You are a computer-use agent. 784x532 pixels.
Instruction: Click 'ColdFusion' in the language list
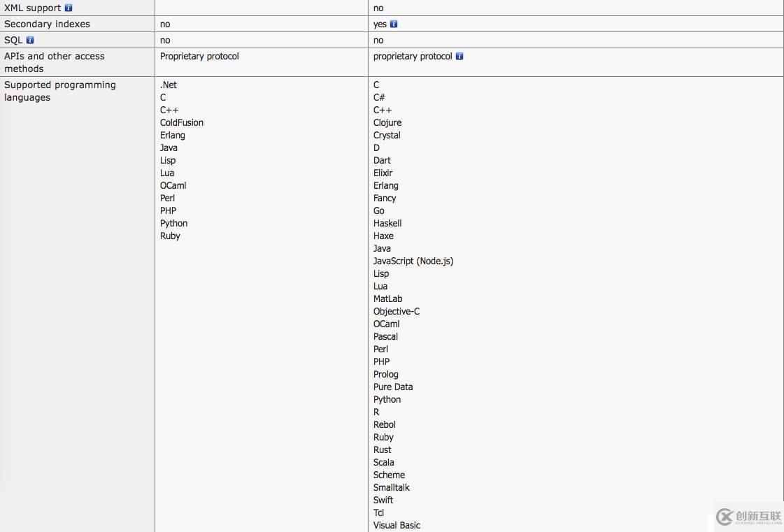click(x=182, y=122)
